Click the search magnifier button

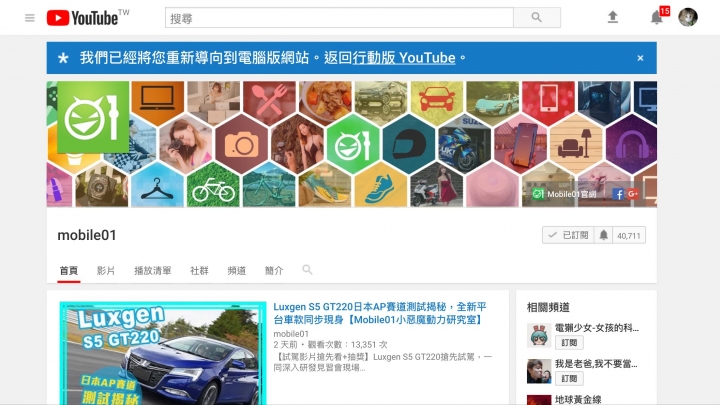[536, 17]
